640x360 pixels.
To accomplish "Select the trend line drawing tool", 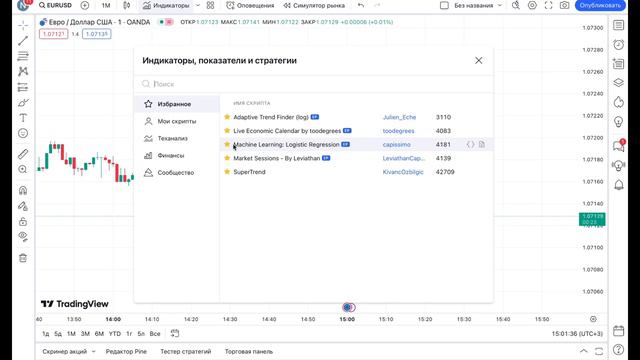I will point(23,40).
